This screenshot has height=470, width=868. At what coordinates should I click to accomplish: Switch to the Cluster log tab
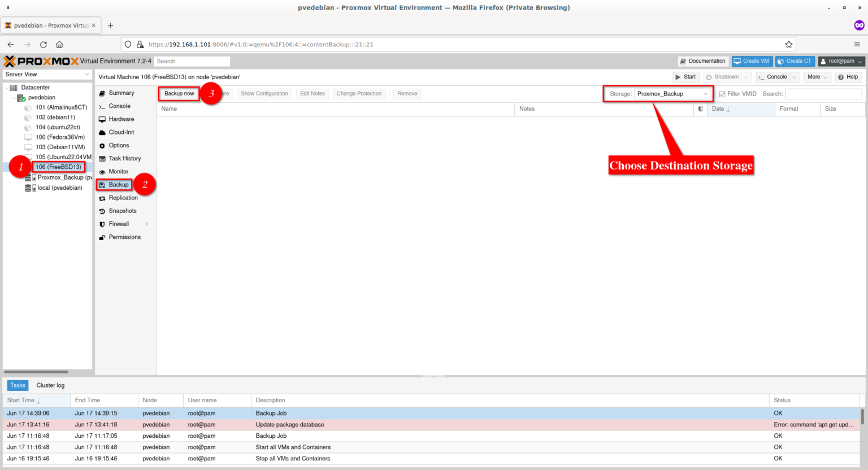pos(50,385)
